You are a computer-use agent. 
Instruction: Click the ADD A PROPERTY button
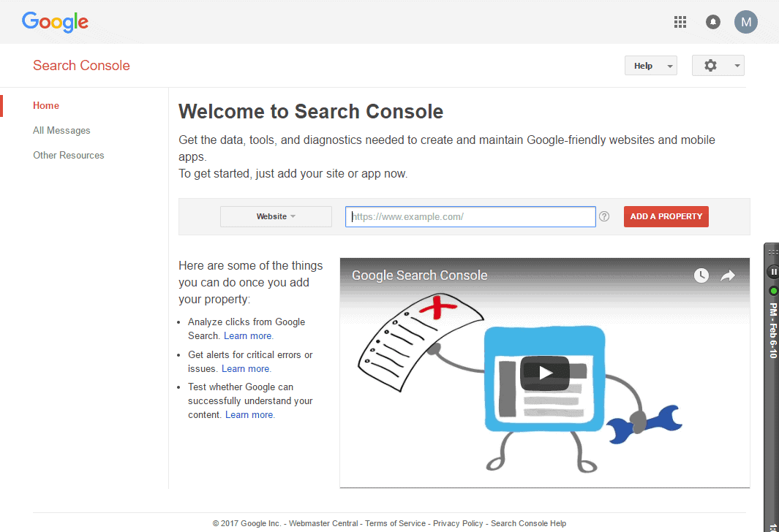click(x=666, y=216)
